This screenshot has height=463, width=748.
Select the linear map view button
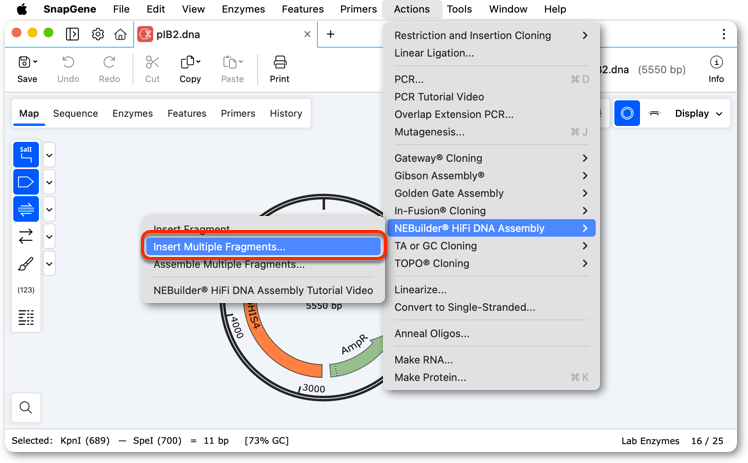tap(654, 113)
